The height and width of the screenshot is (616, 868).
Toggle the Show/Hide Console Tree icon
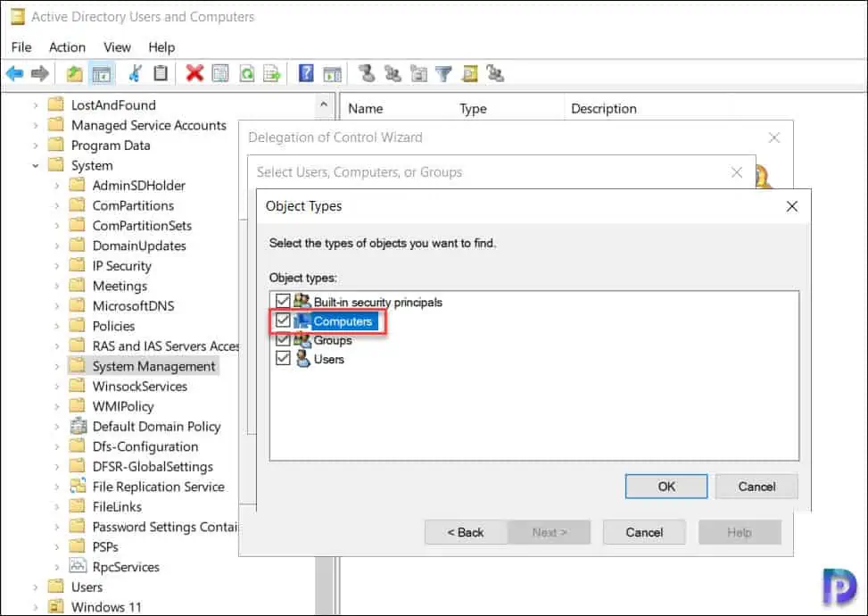click(x=102, y=73)
